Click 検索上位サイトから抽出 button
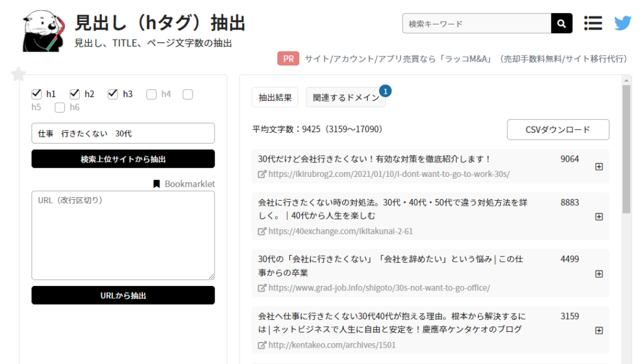 click(123, 159)
